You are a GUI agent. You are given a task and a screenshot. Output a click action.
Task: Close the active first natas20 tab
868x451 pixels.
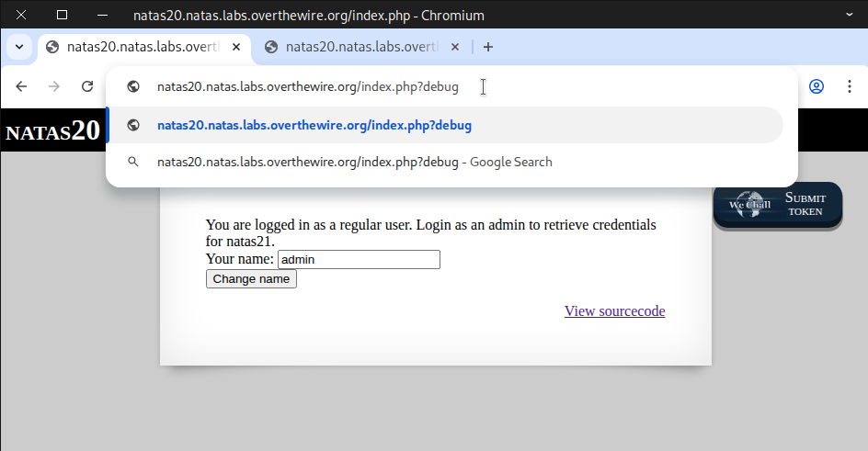(x=236, y=47)
